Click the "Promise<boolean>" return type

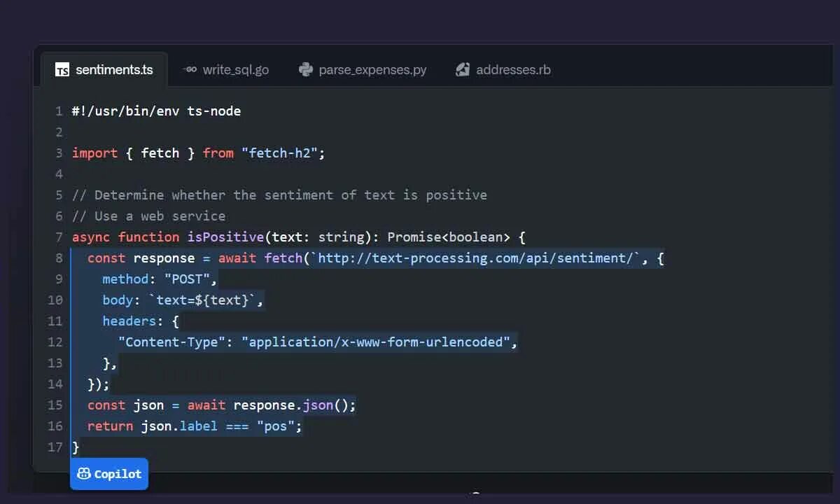pos(449,237)
